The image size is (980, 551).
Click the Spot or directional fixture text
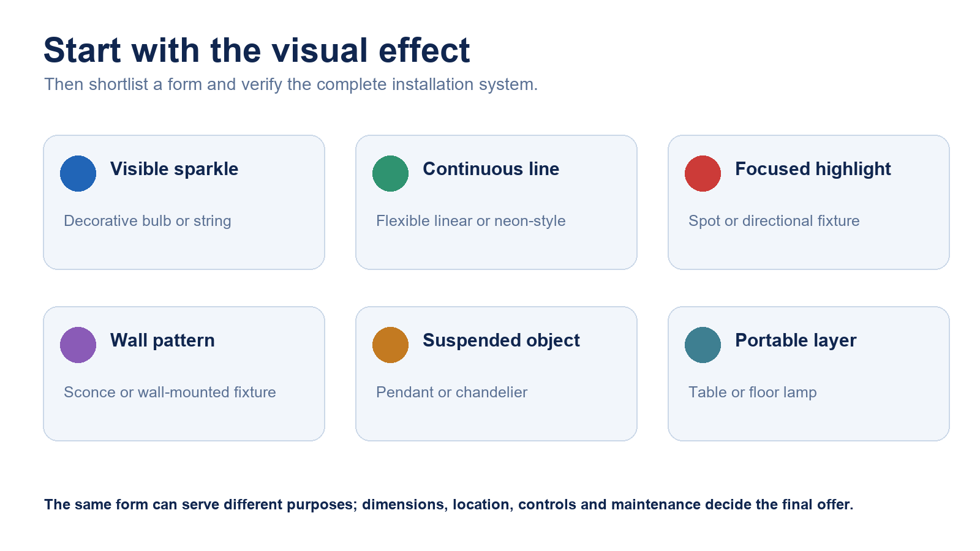[774, 221]
